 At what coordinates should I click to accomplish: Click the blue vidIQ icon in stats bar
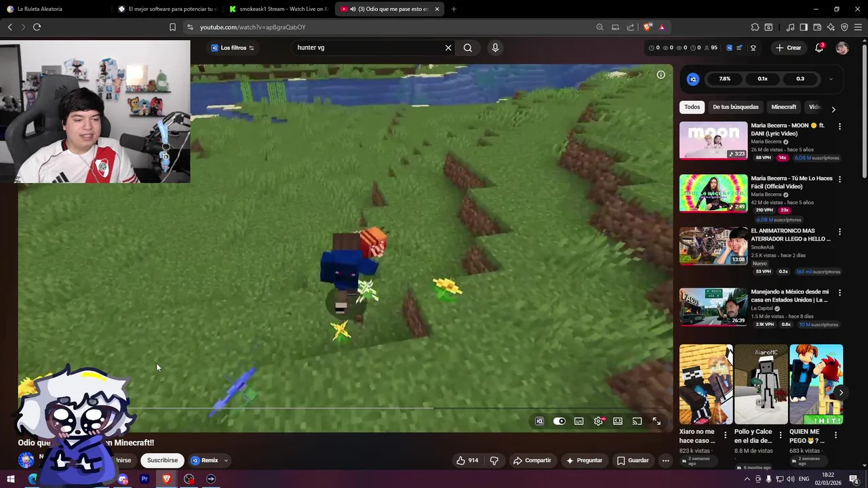coord(730,47)
